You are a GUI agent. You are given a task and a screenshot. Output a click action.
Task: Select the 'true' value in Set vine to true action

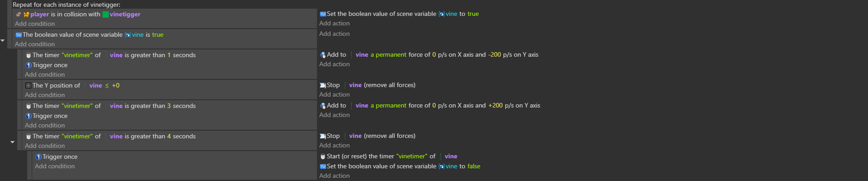[x=473, y=14]
